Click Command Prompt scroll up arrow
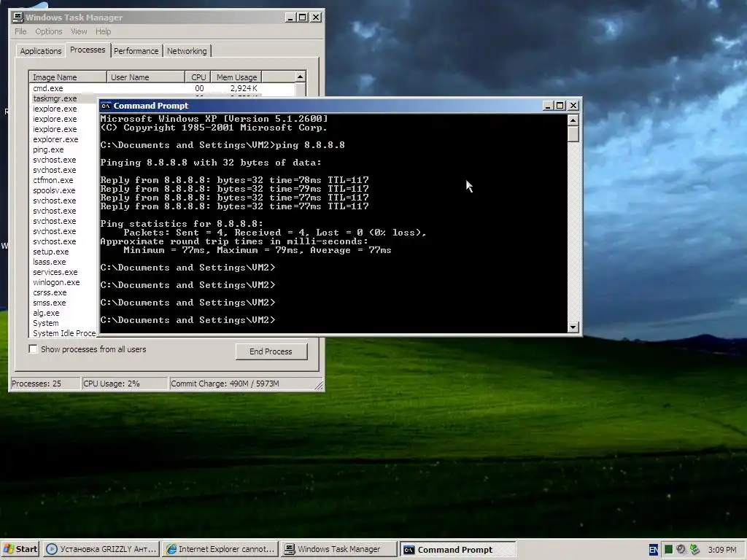The image size is (747, 560). point(573,120)
